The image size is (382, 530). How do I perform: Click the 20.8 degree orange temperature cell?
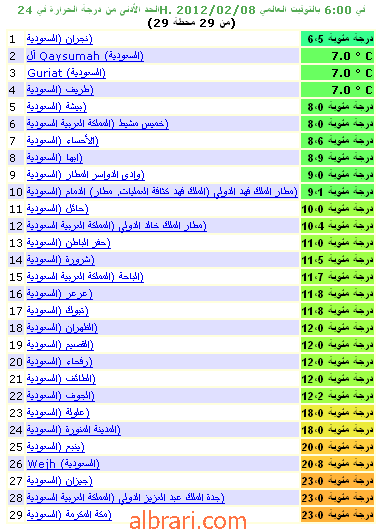pyautogui.click(x=337, y=464)
